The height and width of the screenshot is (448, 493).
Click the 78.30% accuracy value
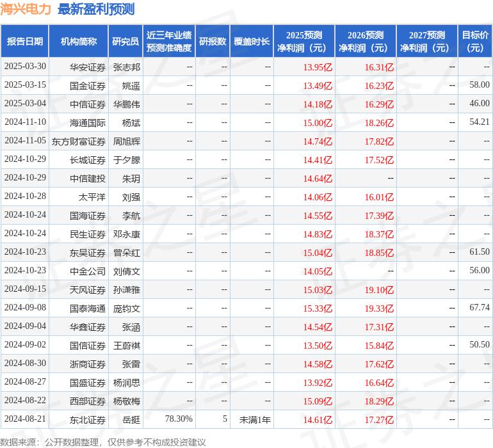pyautogui.click(x=179, y=419)
